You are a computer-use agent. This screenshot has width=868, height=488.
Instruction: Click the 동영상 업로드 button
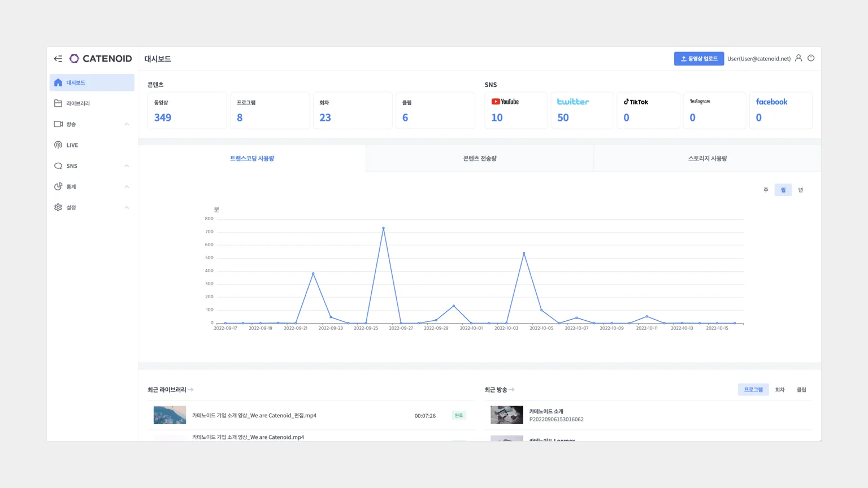click(x=698, y=59)
